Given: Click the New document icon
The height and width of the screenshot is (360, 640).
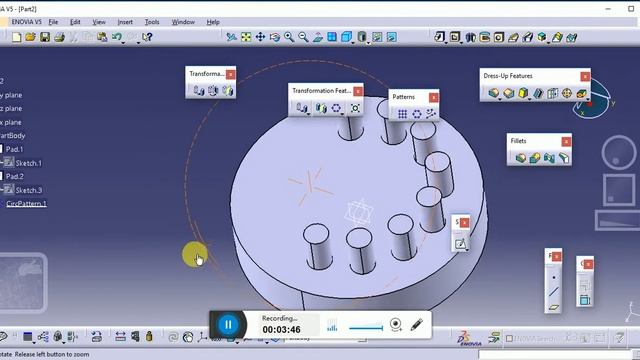Looking at the screenshot, I should [17, 37].
